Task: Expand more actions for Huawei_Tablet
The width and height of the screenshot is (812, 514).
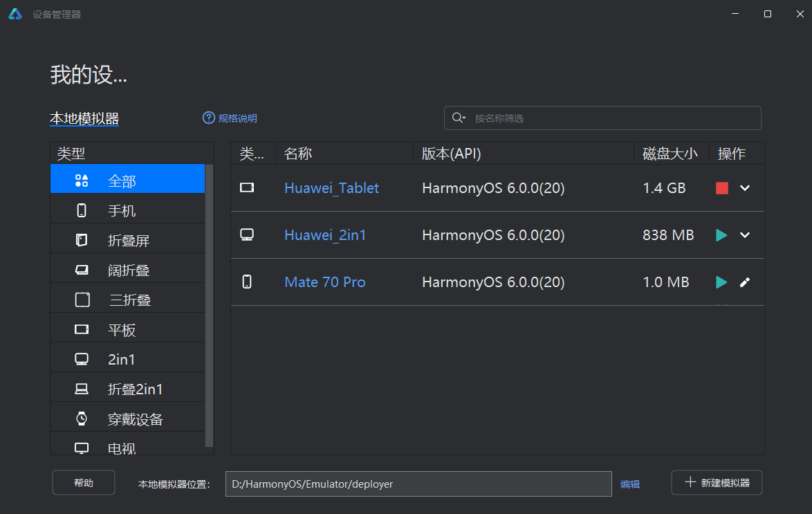Action: point(745,188)
